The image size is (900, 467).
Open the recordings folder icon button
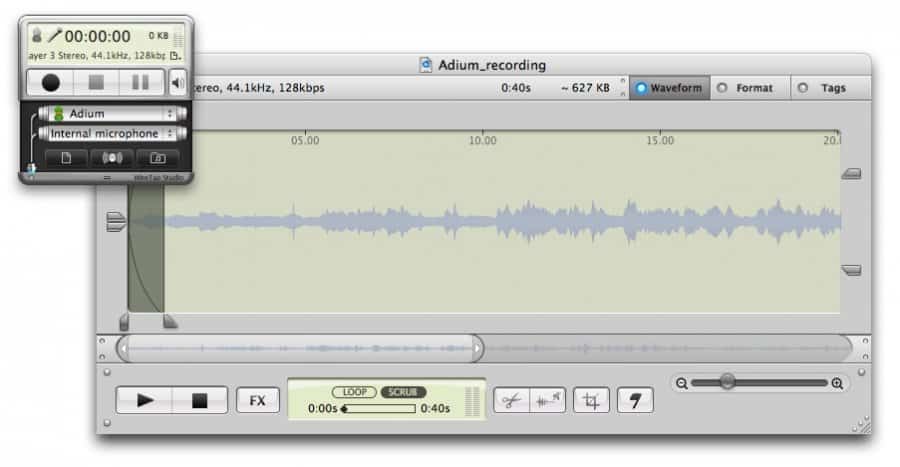click(x=158, y=158)
